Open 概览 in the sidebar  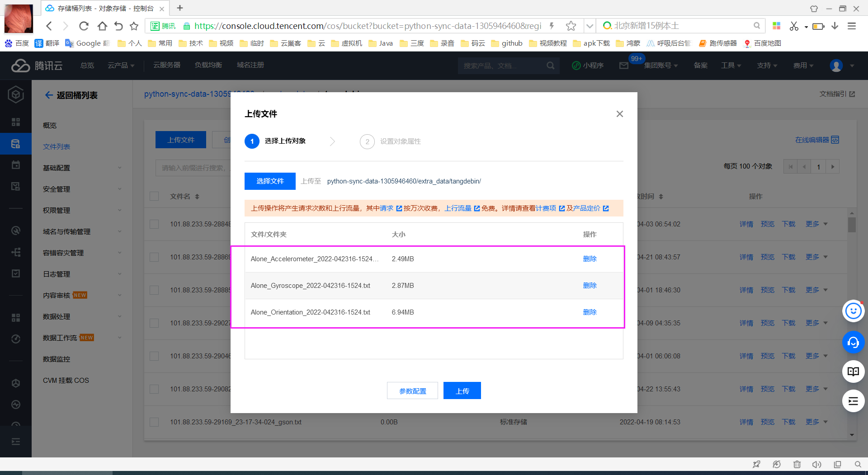click(50, 125)
